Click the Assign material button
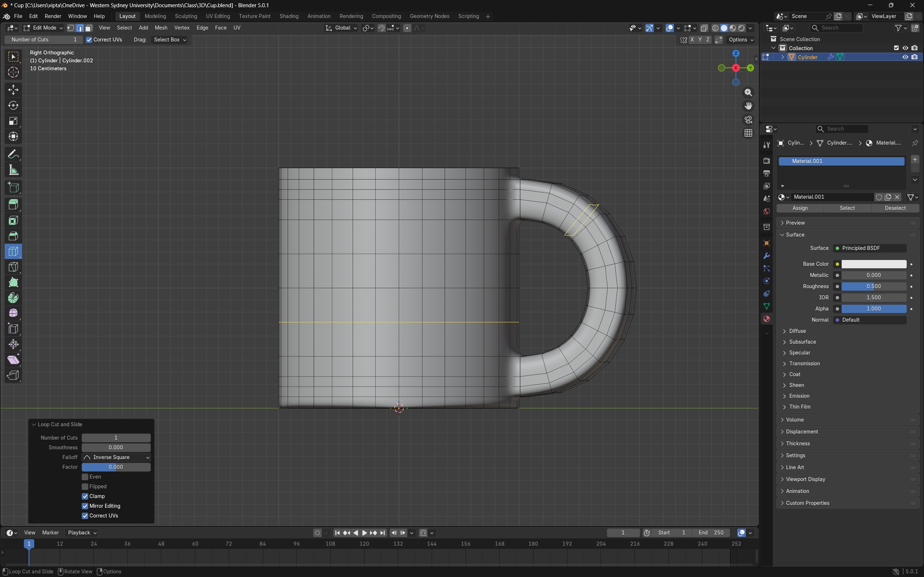This screenshot has width=924, height=577. click(800, 208)
